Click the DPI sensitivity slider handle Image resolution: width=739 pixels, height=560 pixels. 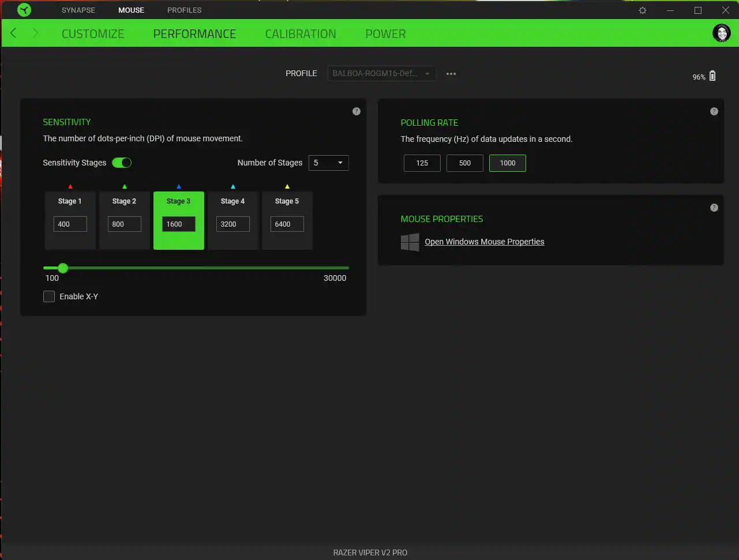(x=63, y=268)
